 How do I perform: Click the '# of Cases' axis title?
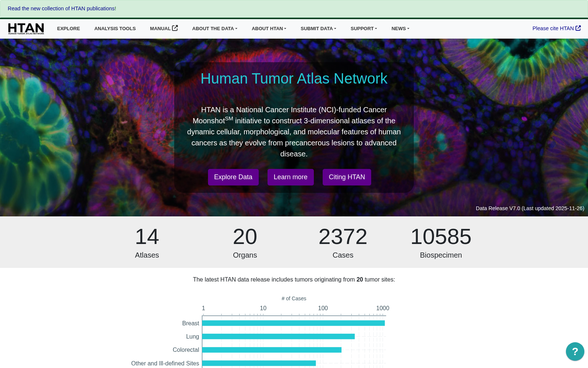point(294,298)
